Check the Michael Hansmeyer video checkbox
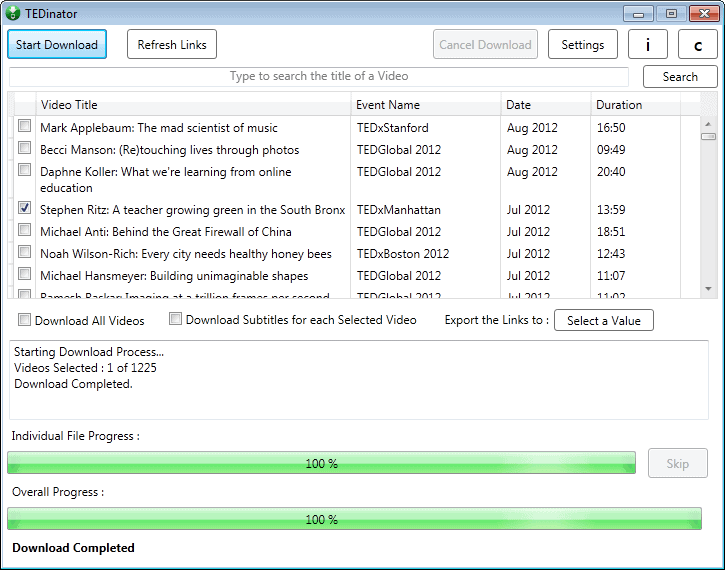Screen dimensions: 725x570 (x=25, y=274)
